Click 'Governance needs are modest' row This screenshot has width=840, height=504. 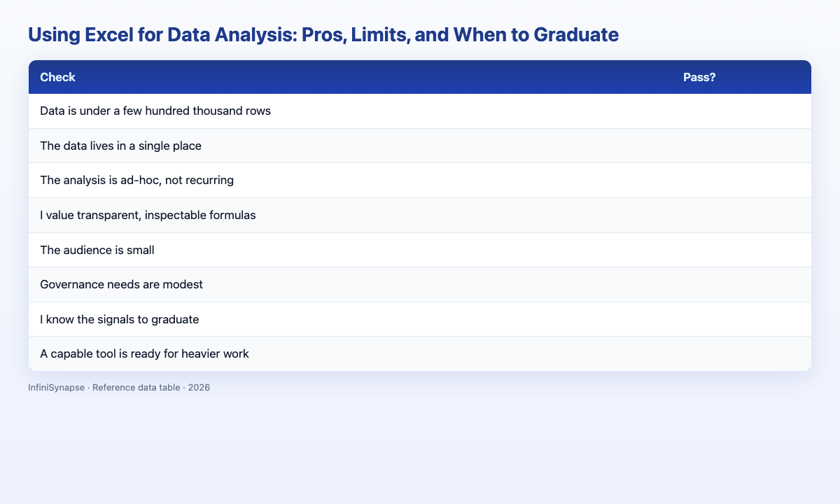pos(420,284)
